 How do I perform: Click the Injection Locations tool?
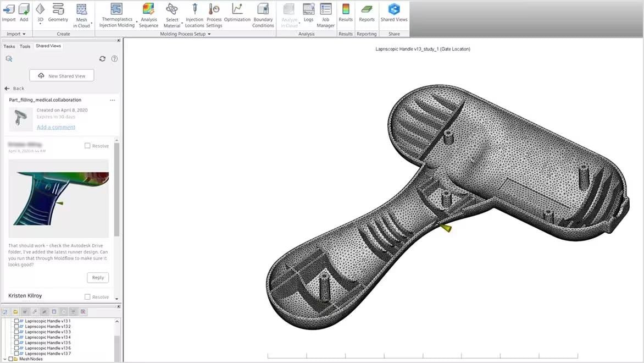coord(195,14)
